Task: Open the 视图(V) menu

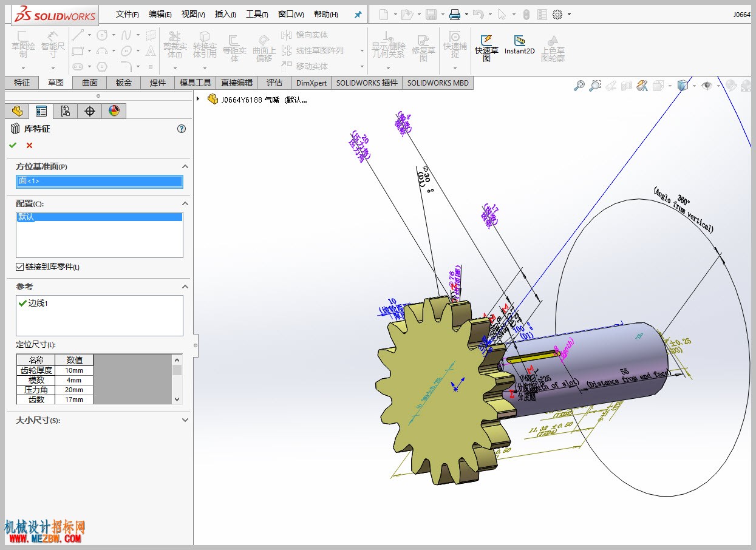Action: point(193,14)
